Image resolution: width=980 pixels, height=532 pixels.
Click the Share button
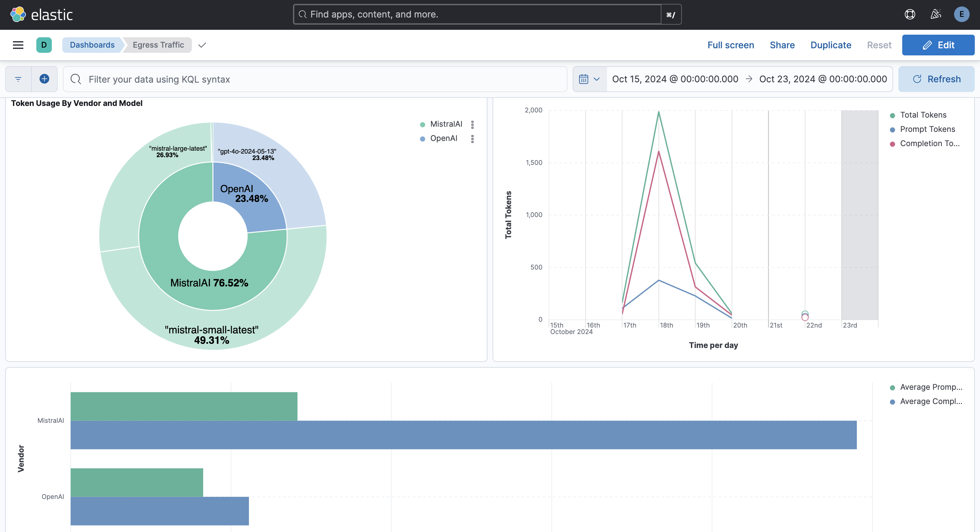(x=782, y=45)
